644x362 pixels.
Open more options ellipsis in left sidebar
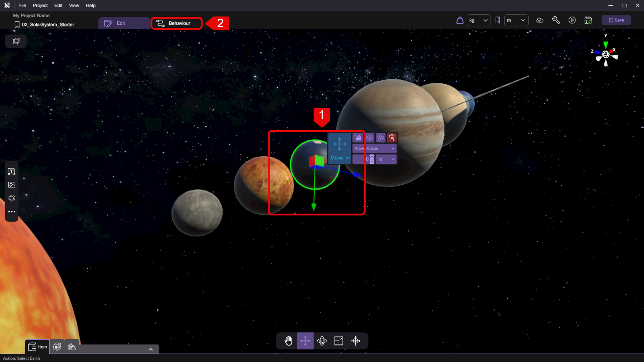click(12, 211)
